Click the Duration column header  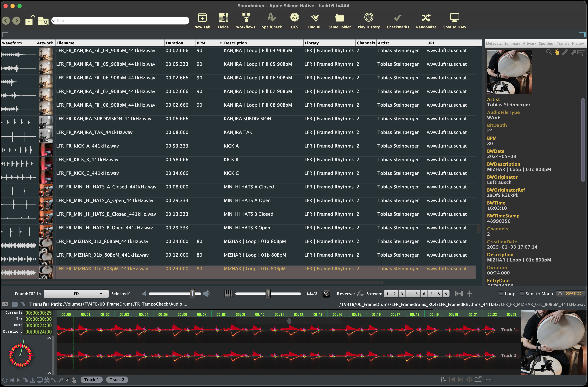[180, 43]
